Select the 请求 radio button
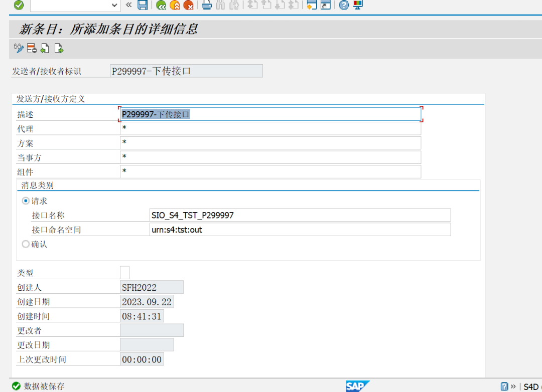This screenshot has width=542, height=392. (26, 201)
